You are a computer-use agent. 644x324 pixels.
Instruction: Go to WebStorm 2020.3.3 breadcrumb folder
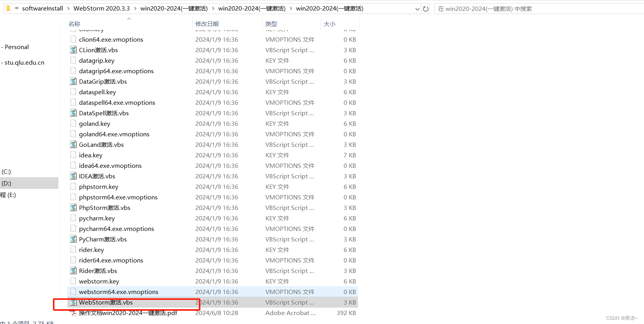point(102,8)
